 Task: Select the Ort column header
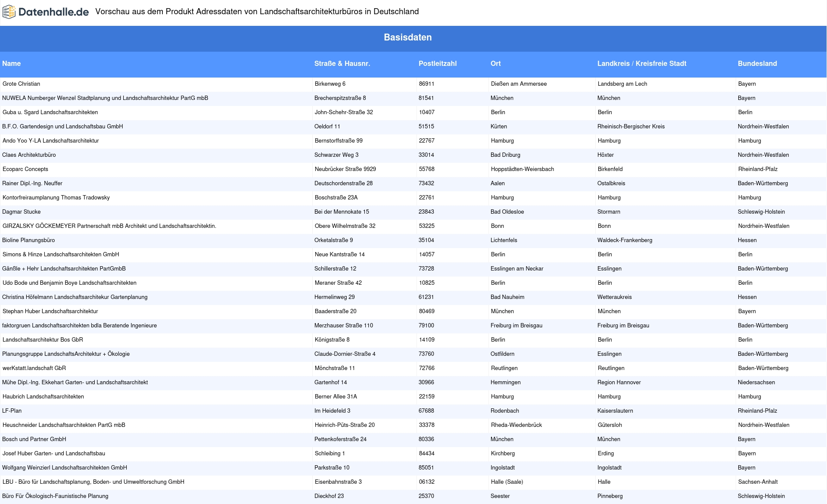tap(496, 63)
